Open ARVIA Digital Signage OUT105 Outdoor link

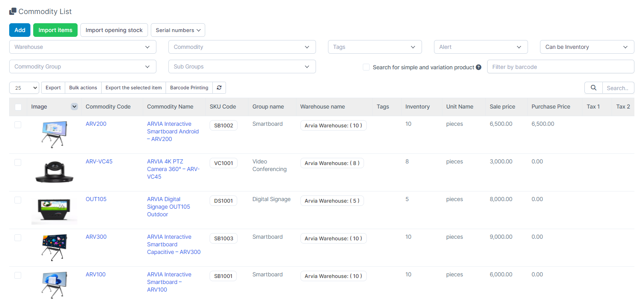click(x=168, y=207)
